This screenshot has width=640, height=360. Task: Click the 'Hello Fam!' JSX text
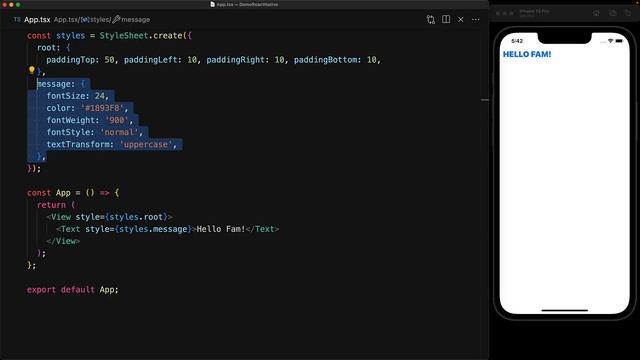pos(221,229)
